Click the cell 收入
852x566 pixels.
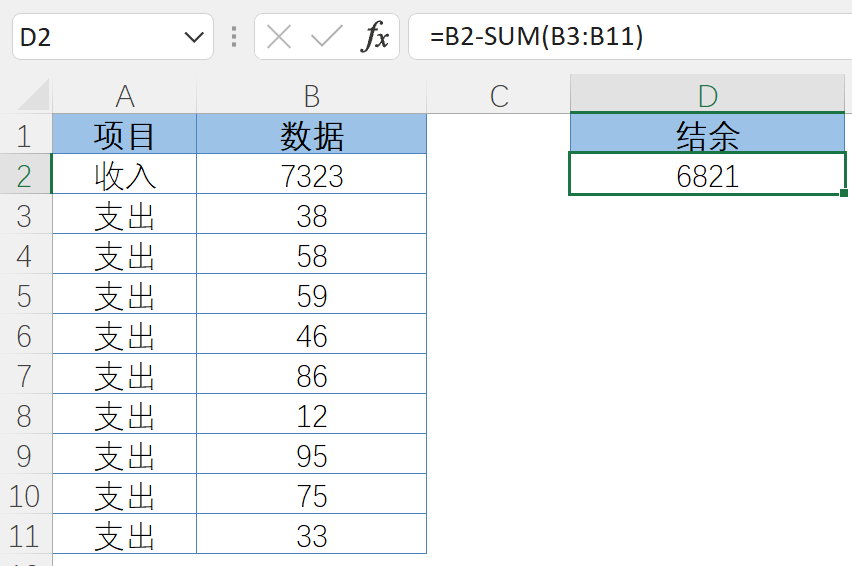pyautogui.click(x=124, y=174)
